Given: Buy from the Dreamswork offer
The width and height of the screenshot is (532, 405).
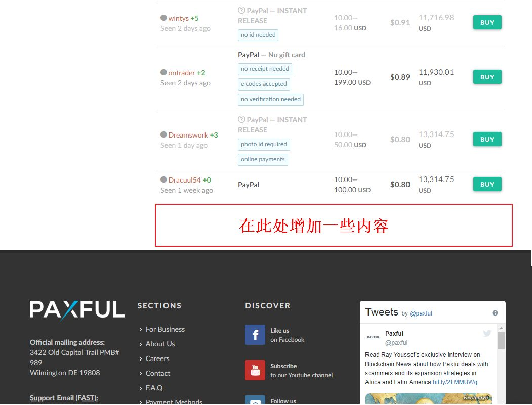Looking at the screenshot, I should pyautogui.click(x=487, y=139).
